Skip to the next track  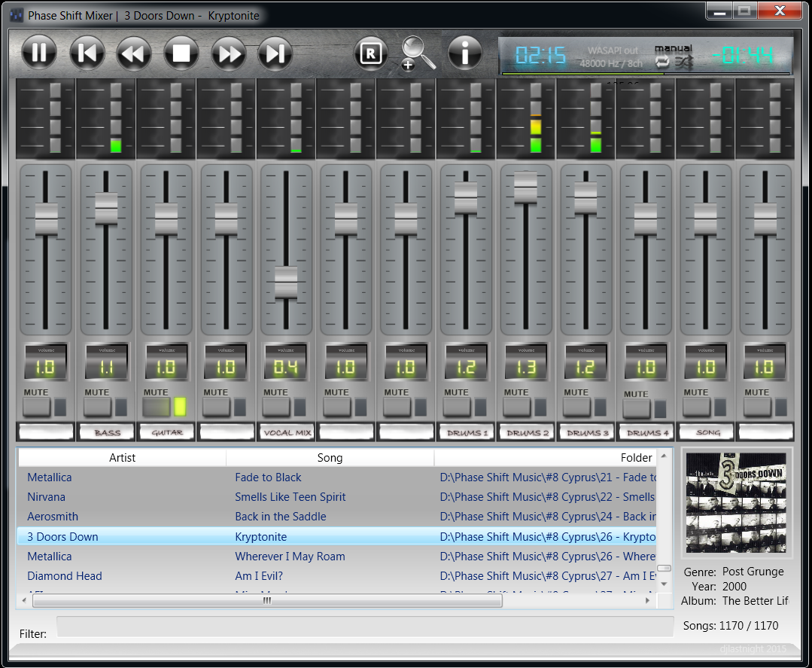point(275,53)
